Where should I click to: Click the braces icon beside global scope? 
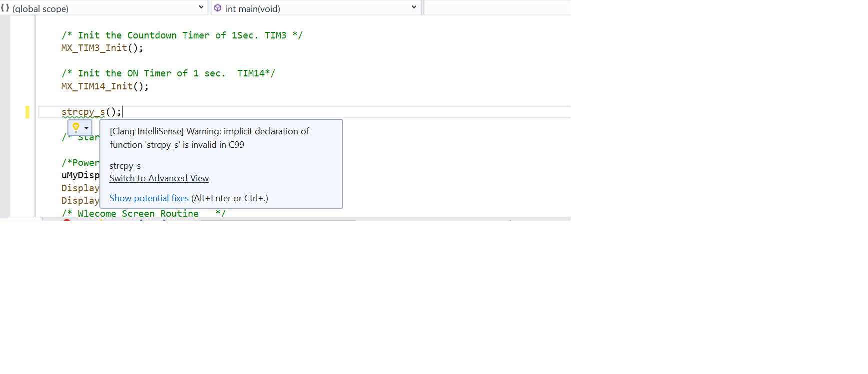[x=5, y=7]
